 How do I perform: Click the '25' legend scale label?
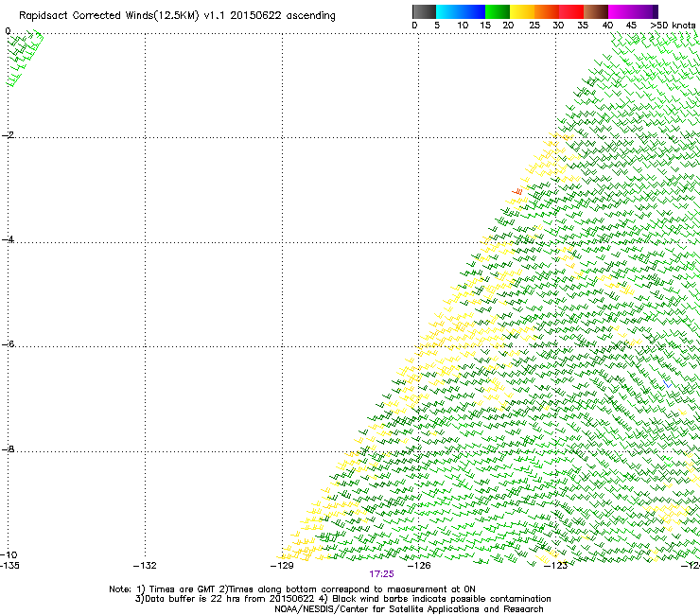(x=534, y=26)
